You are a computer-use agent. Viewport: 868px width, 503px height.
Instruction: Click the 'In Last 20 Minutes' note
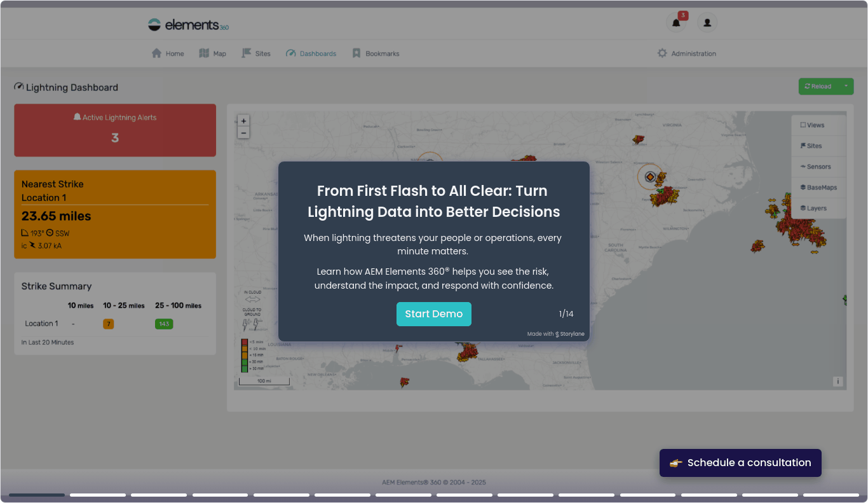point(48,342)
